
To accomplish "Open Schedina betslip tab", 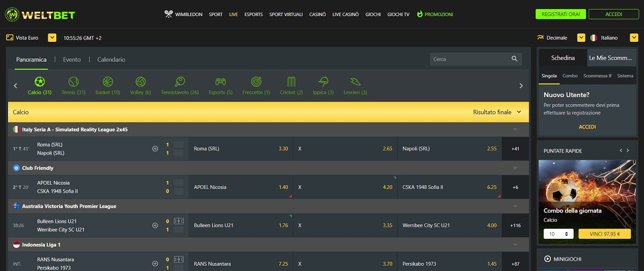I will (562, 58).
